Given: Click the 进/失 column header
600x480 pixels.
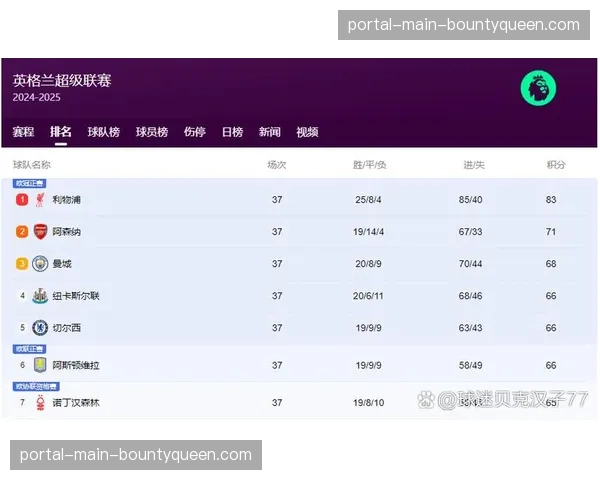Looking at the screenshot, I should (474, 165).
